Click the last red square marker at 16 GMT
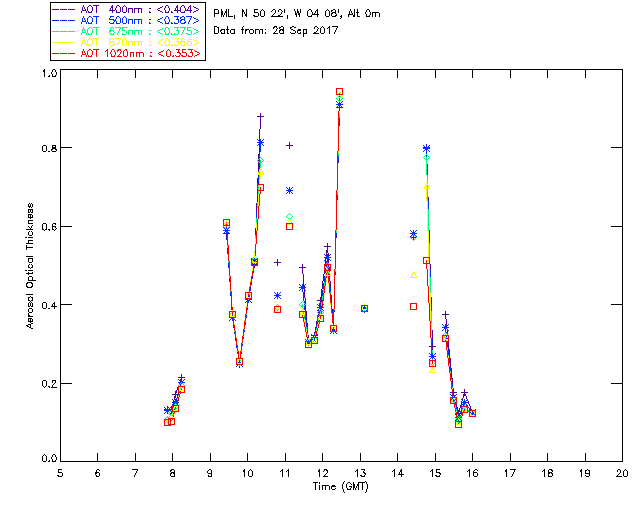Viewport: 640px width, 512px height. tap(473, 413)
